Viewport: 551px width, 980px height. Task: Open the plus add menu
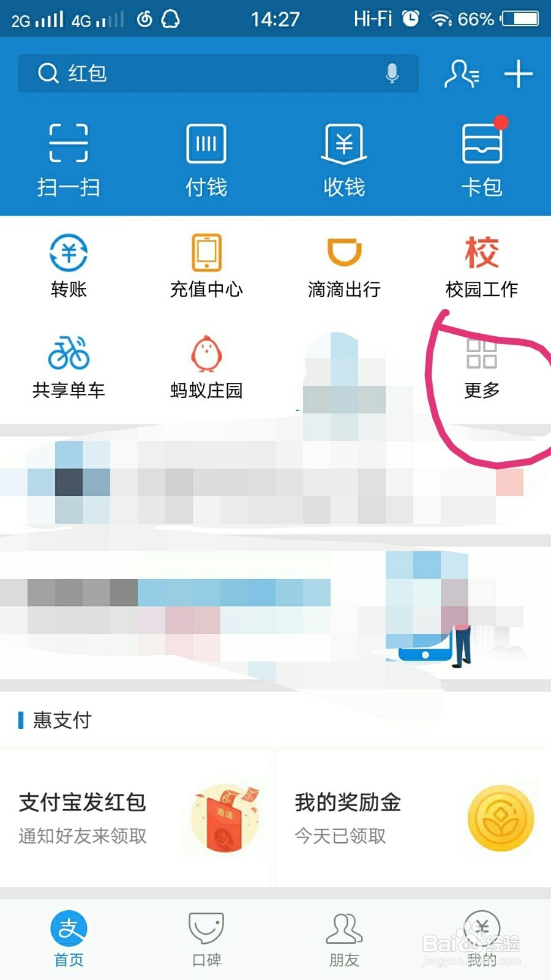click(518, 73)
